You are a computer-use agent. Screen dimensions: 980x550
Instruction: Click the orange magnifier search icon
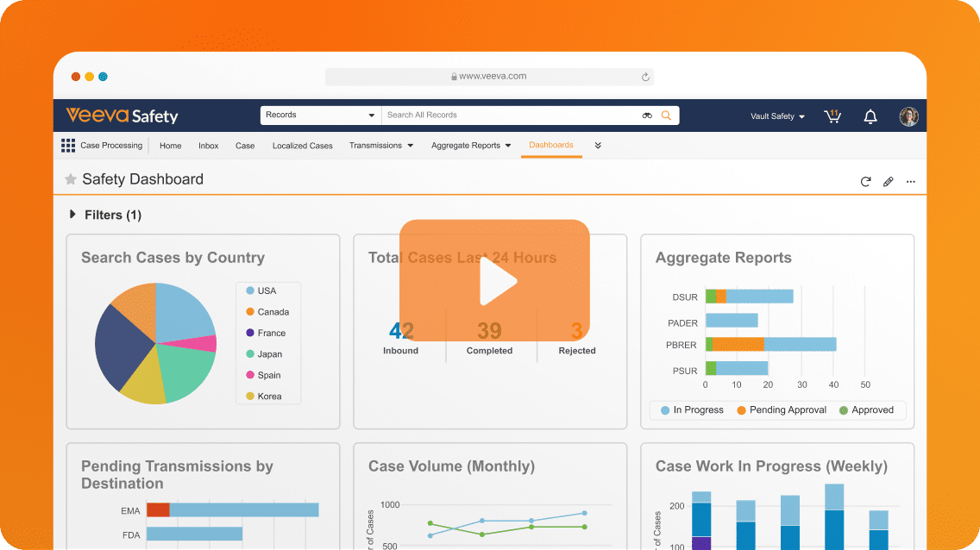[x=666, y=116]
